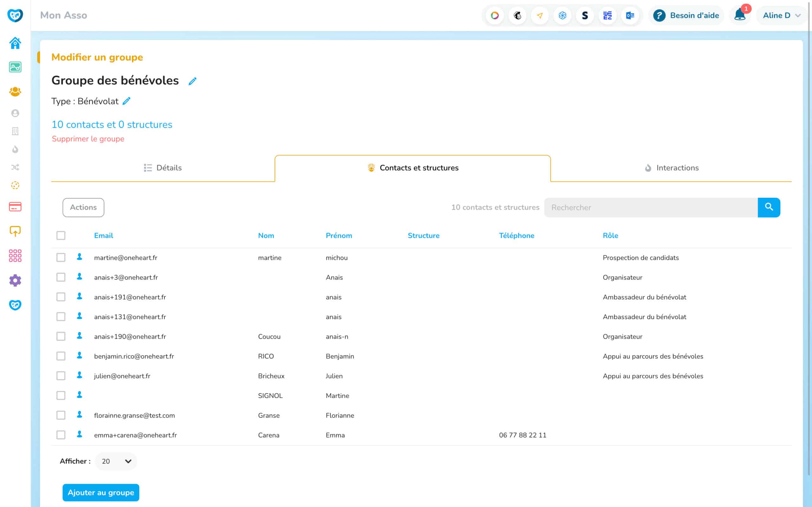Click pencil icon next to group name
The image size is (812, 507).
[192, 81]
